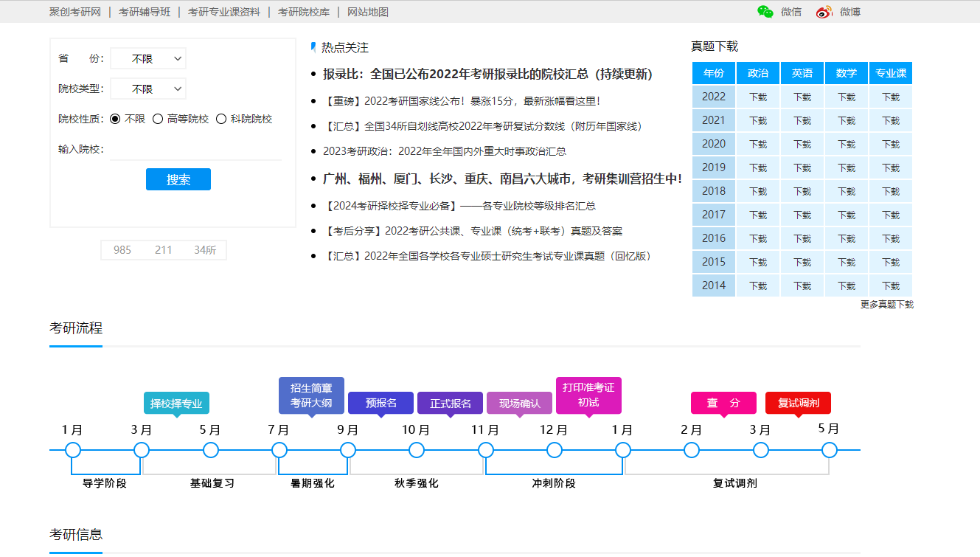Click the 招生简章 考研大纲 timeline tag

311,395
